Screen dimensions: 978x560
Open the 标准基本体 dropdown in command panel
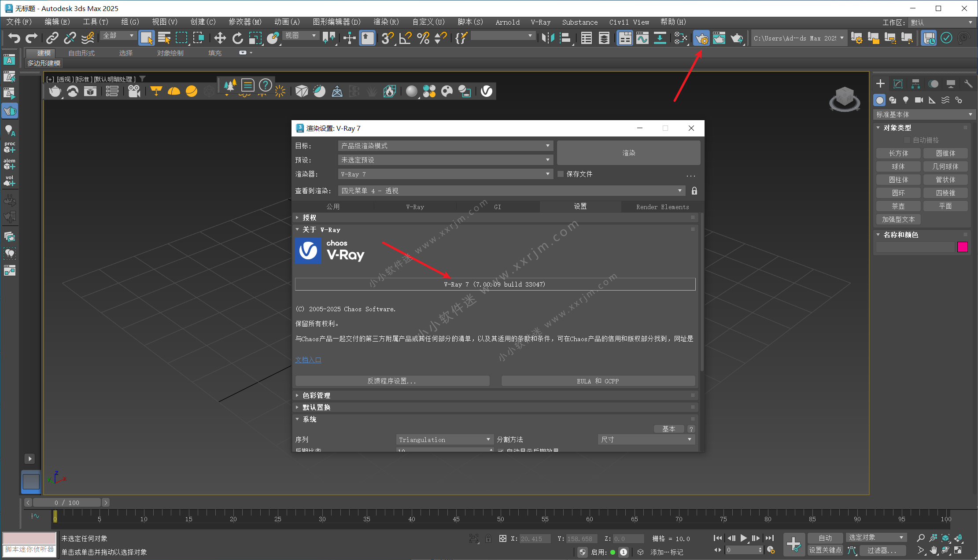coord(924,114)
